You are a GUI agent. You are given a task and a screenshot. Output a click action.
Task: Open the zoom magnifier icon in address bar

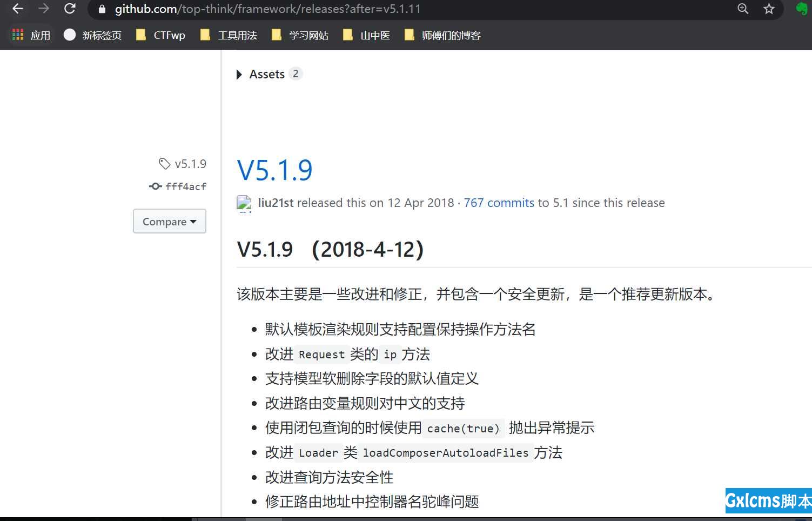(743, 9)
